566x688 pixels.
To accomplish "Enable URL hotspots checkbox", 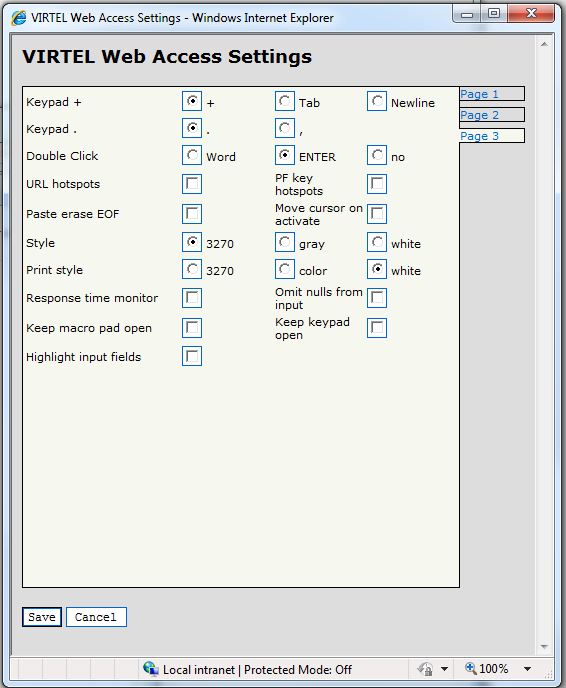I will [192, 184].
